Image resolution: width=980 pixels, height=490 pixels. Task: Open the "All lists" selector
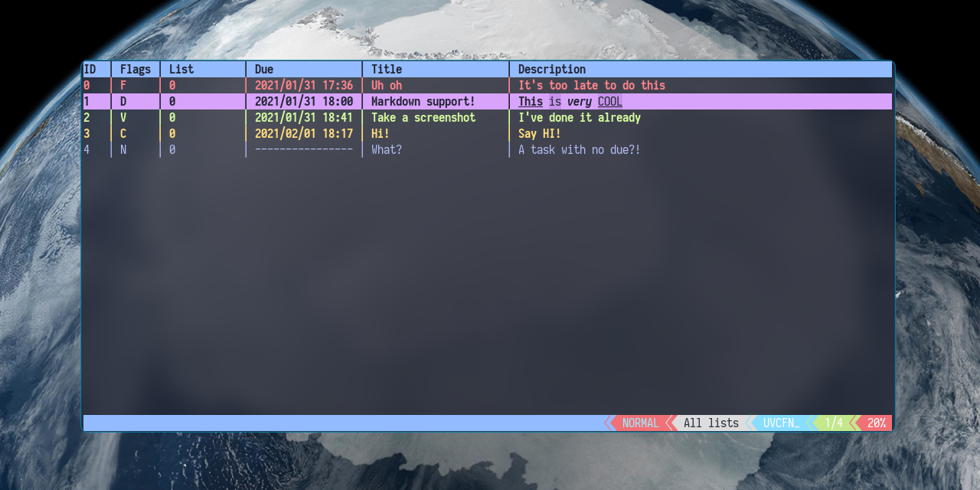point(710,423)
